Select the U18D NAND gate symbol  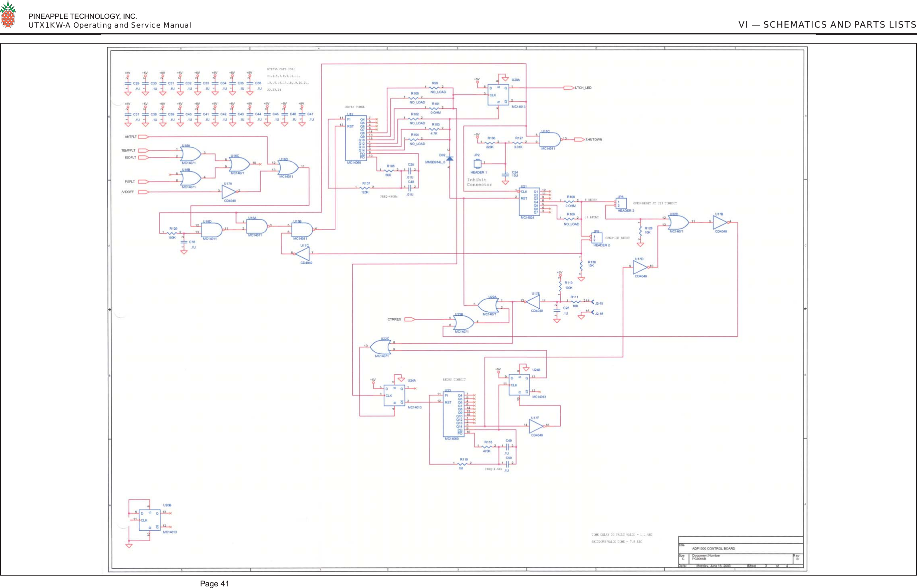click(212, 230)
